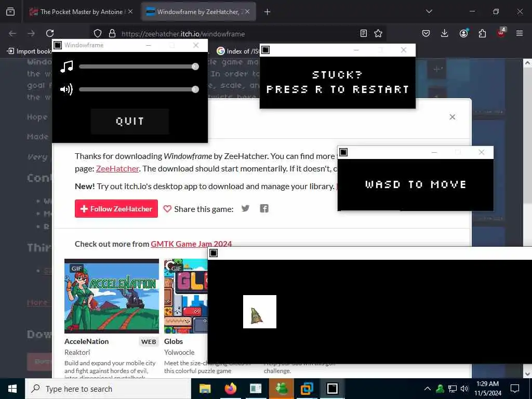
Task: Share the game on Facebook
Action: point(264,208)
